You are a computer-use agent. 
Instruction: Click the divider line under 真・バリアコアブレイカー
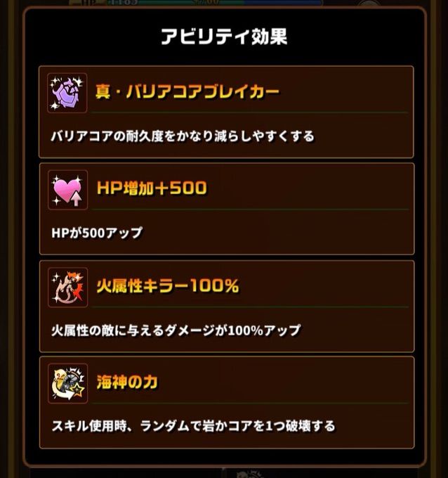coord(249,112)
